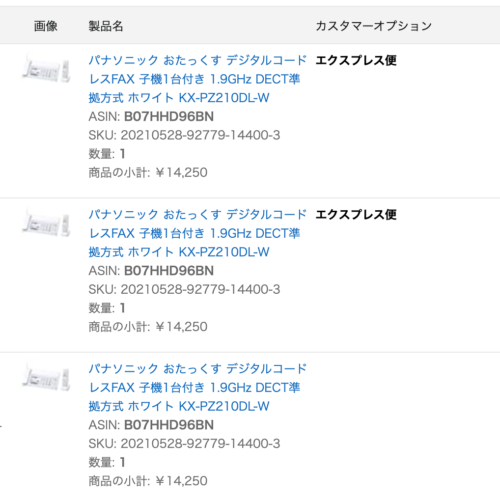Open the first KX-PZ210DL-W product link
Image resolution: width=500 pixels, height=502 pixels.
(197, 79)
